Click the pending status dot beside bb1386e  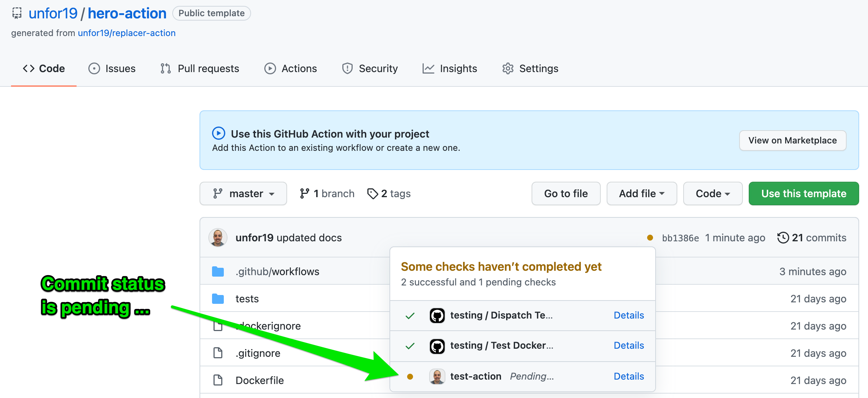(650, 238)
